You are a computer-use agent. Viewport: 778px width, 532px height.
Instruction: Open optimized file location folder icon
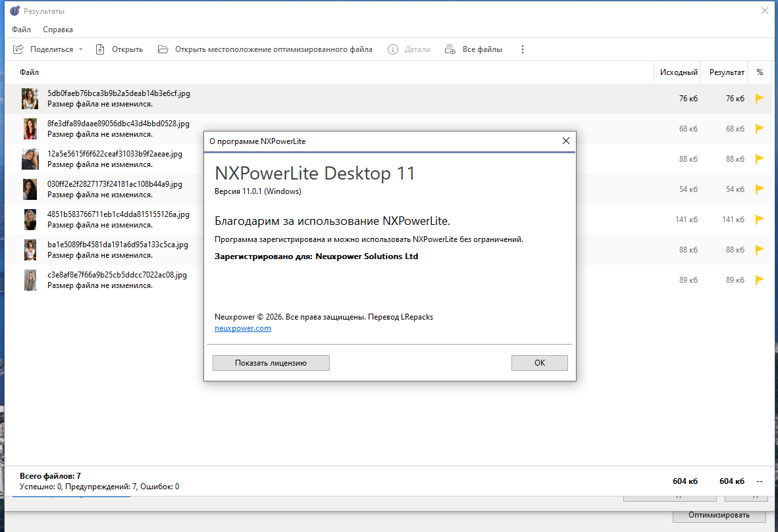click(163, 49)
